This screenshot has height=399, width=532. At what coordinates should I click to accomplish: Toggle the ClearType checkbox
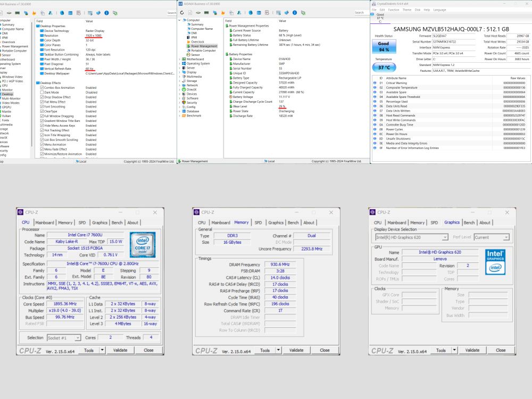coord(42,111)
